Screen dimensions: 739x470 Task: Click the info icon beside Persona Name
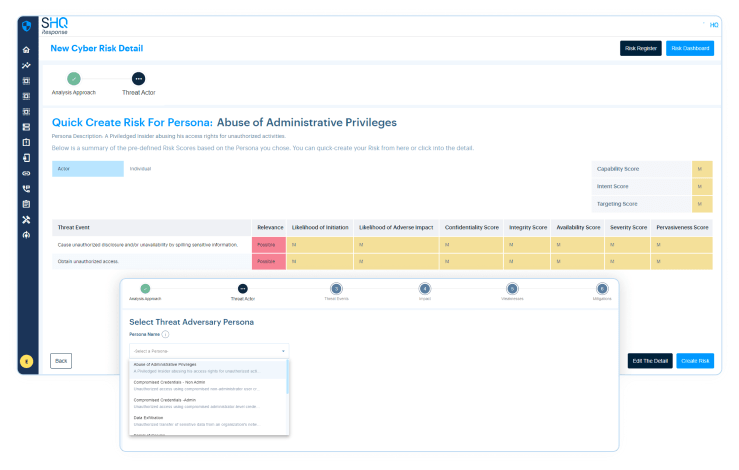(165, 335)
